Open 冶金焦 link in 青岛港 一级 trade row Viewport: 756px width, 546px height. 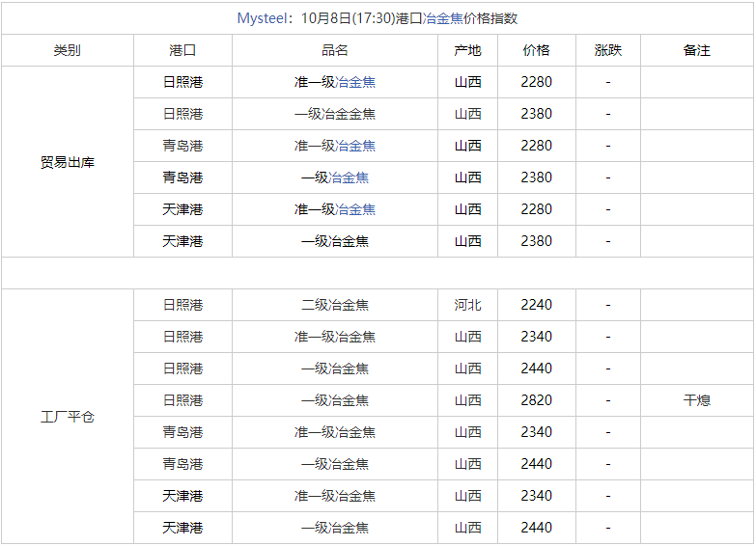click(x=349, y=177)
